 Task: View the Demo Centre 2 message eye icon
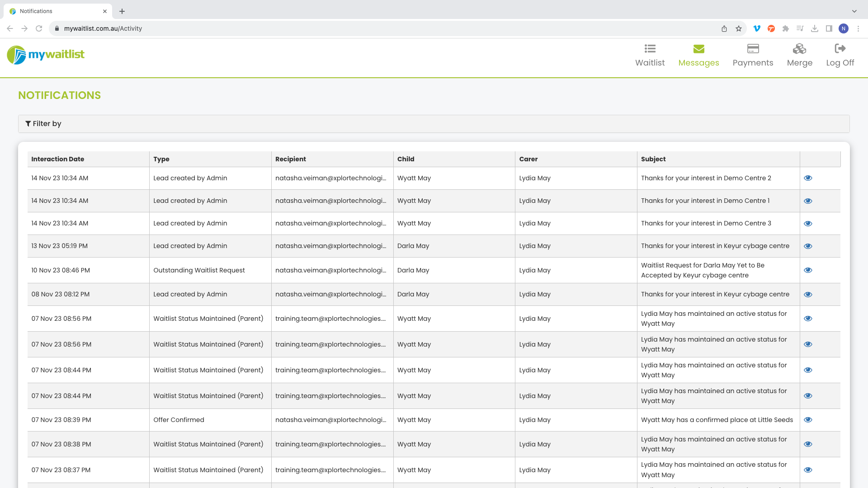(x=808, y=178)
